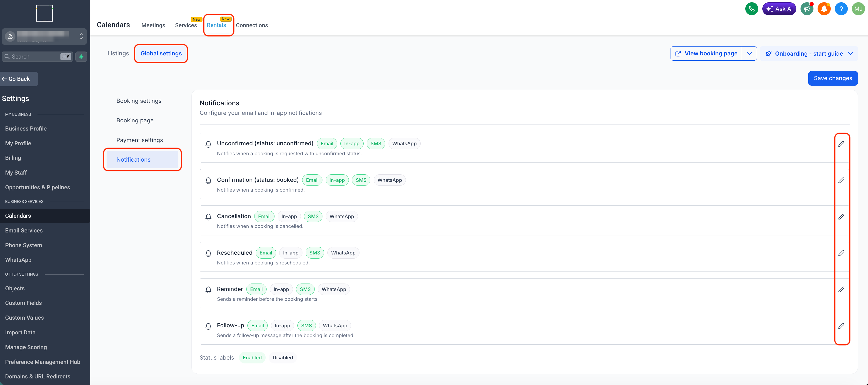Open WhatsApp settings in the sidebar
Viewport: 868px width, 385px height.
click(x=18, y=260)
